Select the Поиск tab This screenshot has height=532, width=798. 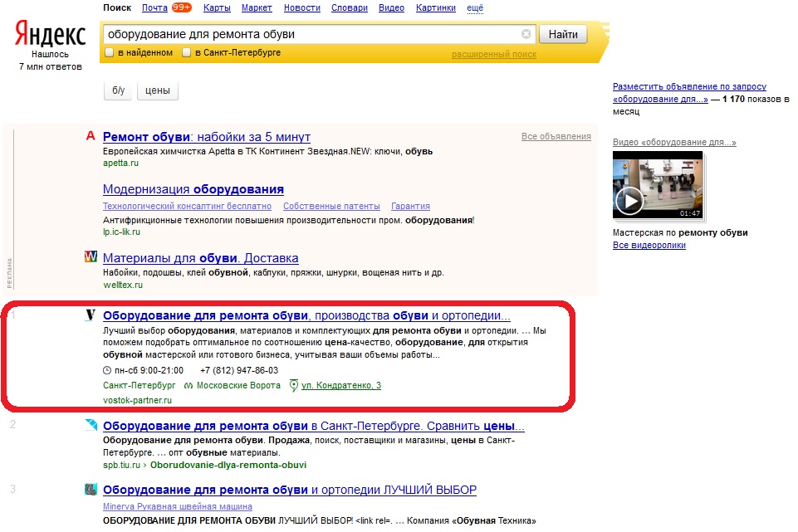pyautogui.click(x=117, y=7)
